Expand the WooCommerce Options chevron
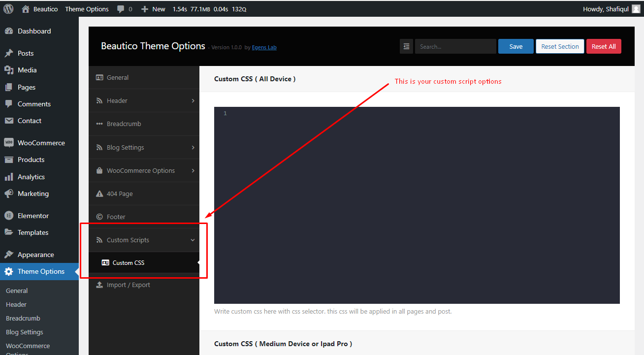Viewport: 644px width, 355px height. point(193,170)
